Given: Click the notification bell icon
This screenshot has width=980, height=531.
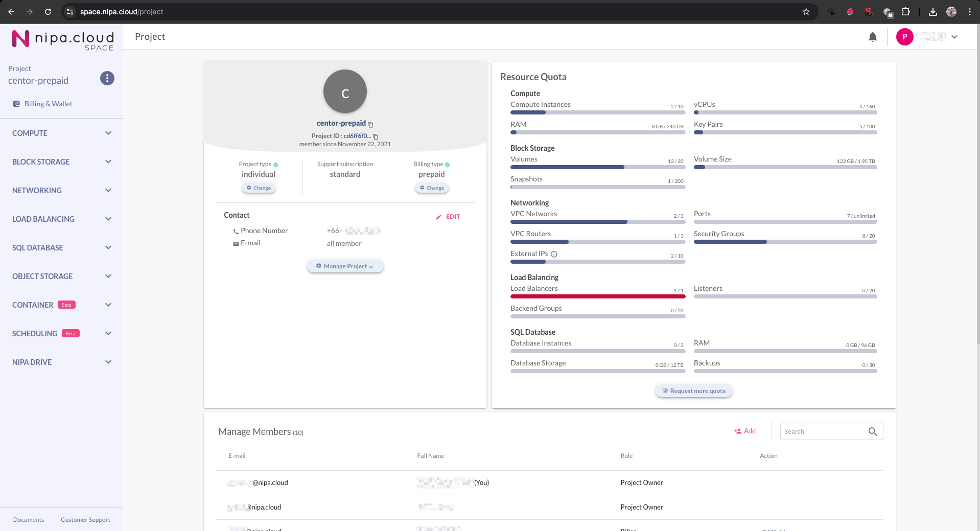Looking at the screenshot, I should [873, 37].
